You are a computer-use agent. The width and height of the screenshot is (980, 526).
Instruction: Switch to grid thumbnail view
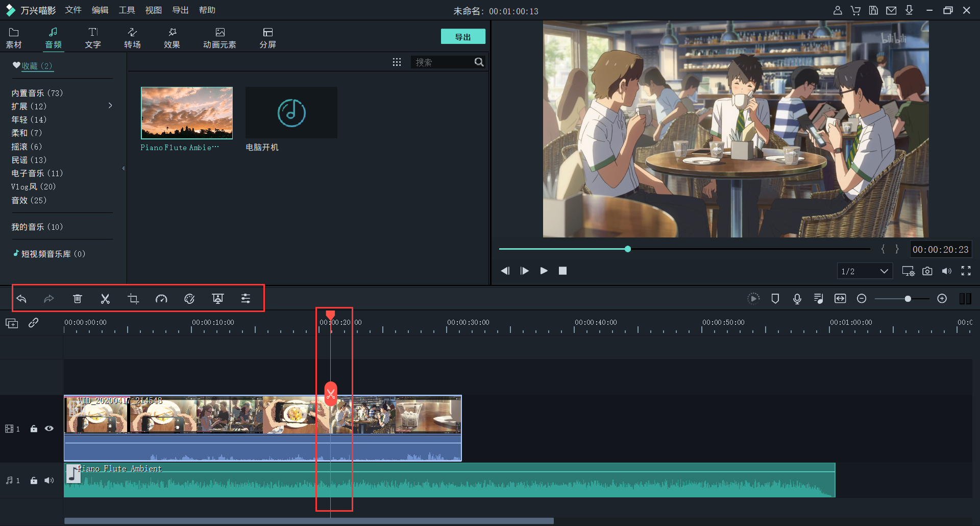point(397,62)
